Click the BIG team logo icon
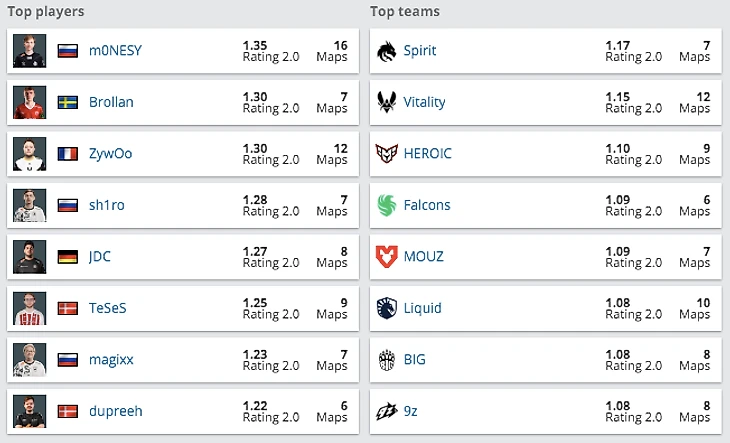This screenshot has height=443, width=730. point(387,360)
